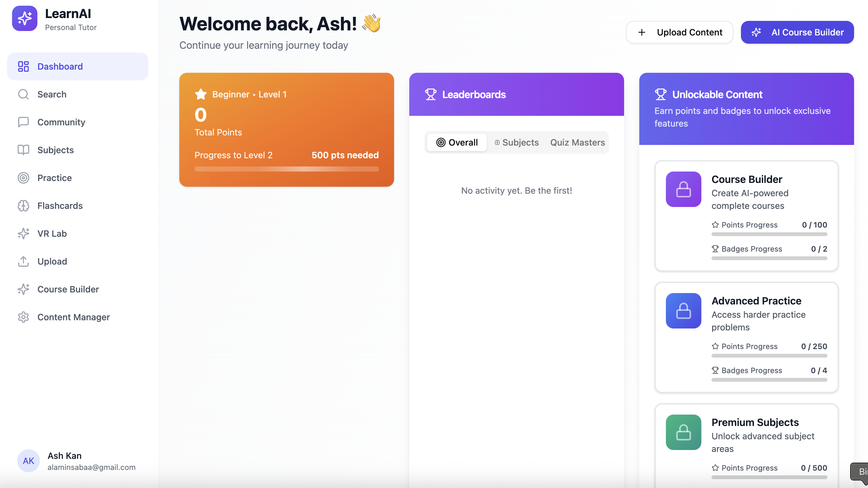The image size is (868, 488).
Task: Click the "500 pts needed" text
Action: 345,155
